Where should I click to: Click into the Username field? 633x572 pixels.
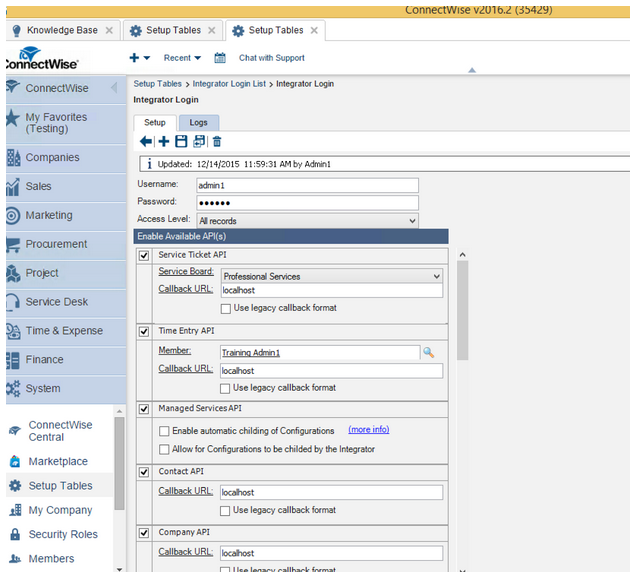(307, 185)
